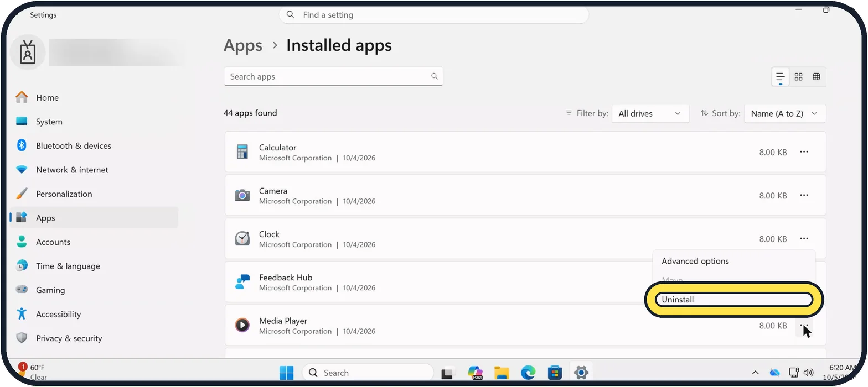The image size is (868, 387).
Task: Click the Camera app icon
Action: click(x=242, y=195)
